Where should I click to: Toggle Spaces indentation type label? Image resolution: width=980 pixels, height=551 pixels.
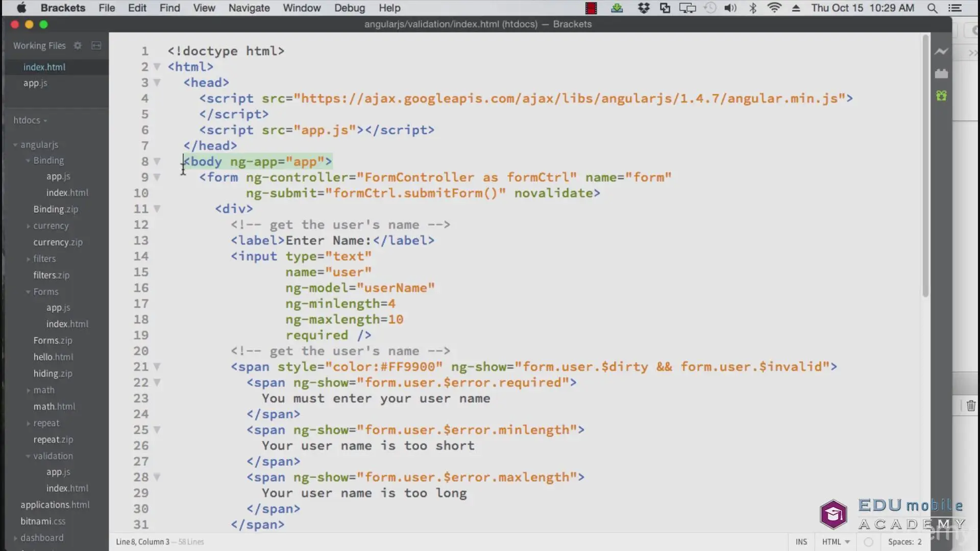[900, 542]
